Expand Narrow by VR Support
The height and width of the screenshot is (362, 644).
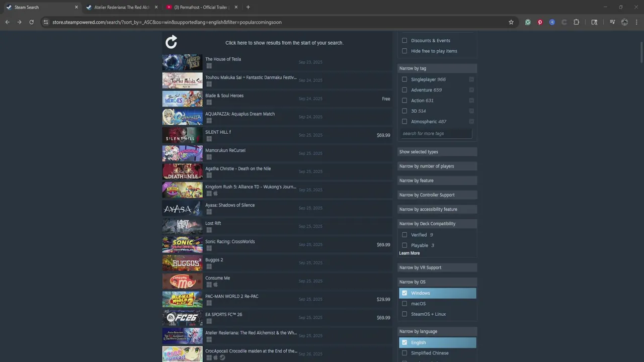pyautogui.click(x=437, y=267)
